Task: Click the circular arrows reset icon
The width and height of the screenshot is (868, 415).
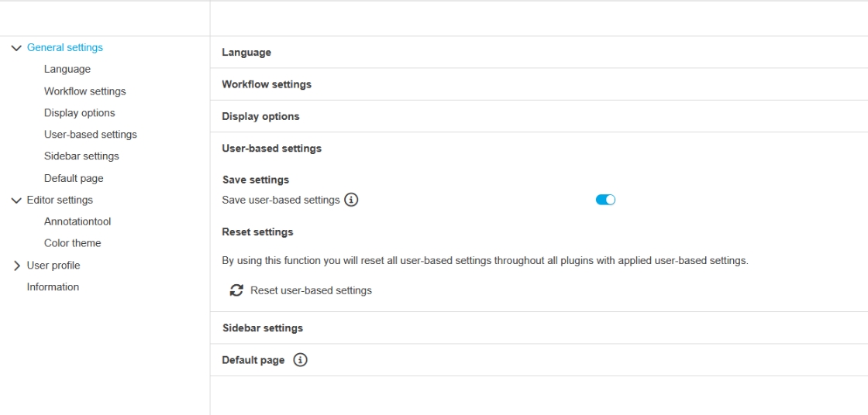Action: [236, 290]
